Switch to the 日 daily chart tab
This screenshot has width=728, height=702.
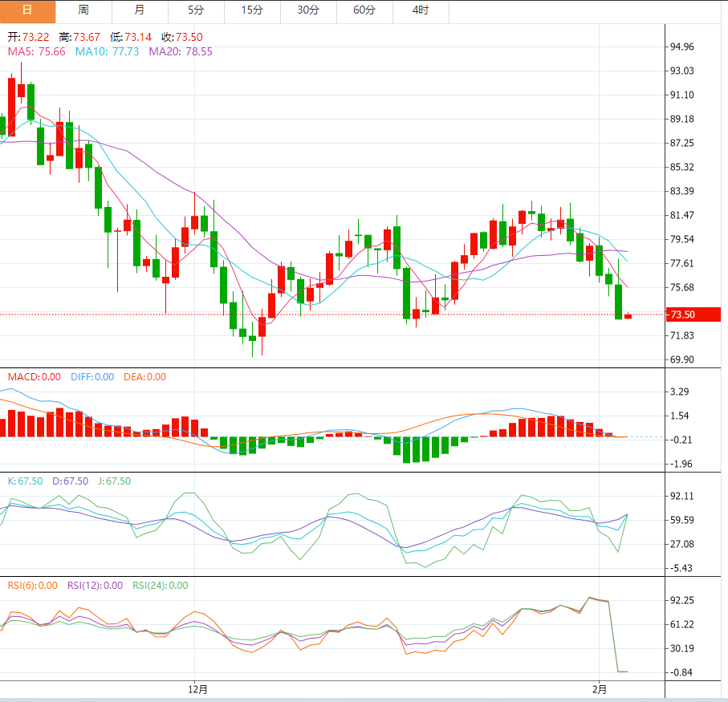(27, 10)
